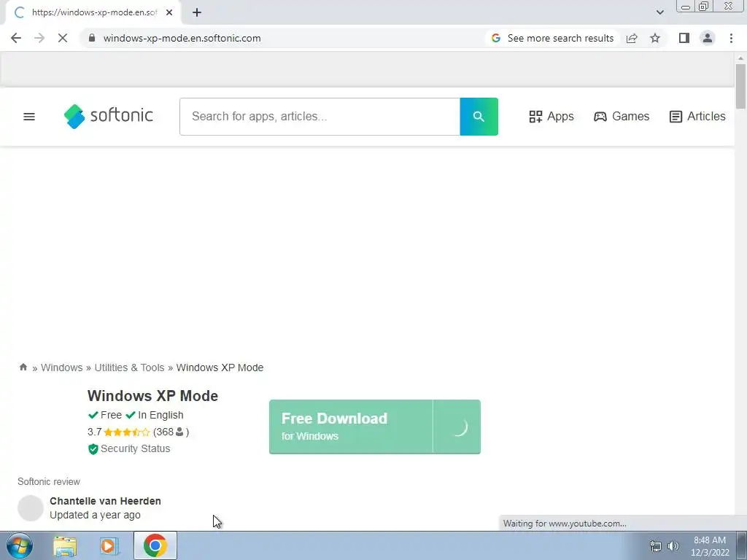The image size is (747, 560).
Task: Click See more search results chip
Action: coord(553,38)
